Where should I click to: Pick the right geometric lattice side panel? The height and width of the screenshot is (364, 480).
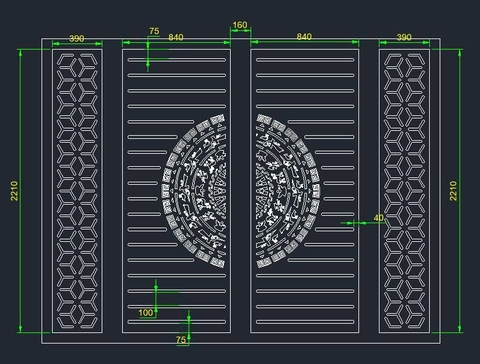(404, 191)
